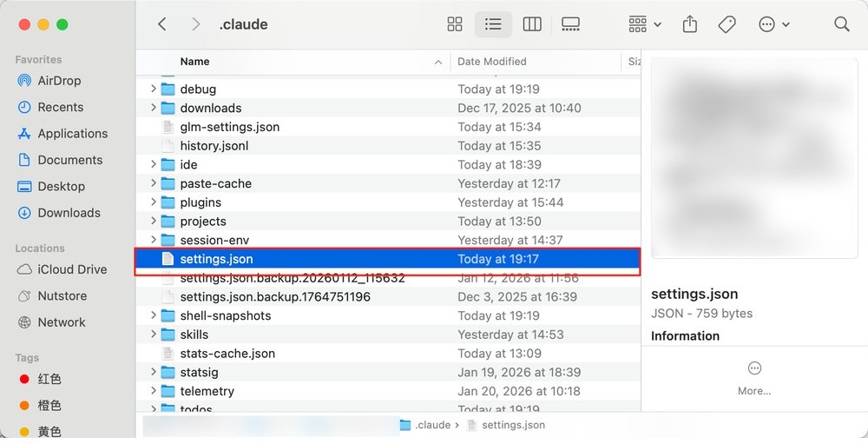Open the Group By dropdown

point(644,24)
